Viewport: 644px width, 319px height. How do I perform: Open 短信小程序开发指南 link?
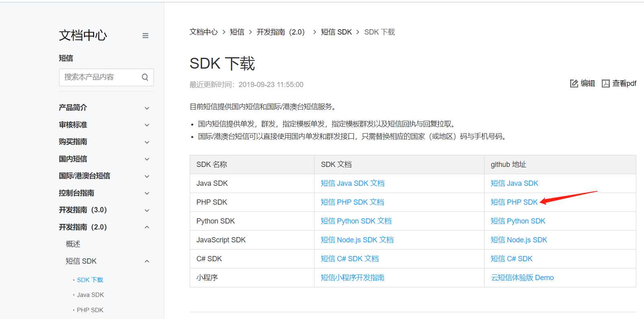353,278
